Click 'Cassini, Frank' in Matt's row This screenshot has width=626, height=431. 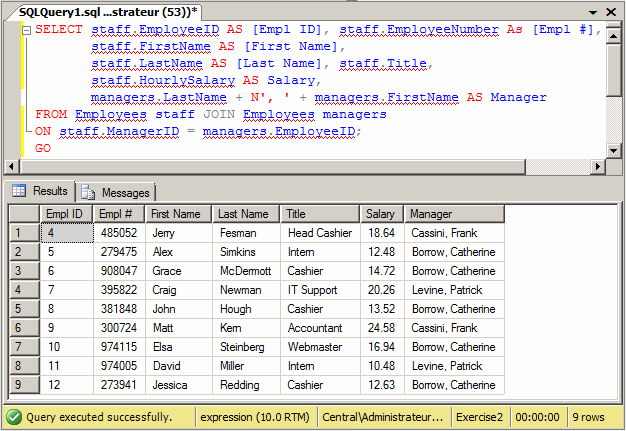tap(455, 328)
